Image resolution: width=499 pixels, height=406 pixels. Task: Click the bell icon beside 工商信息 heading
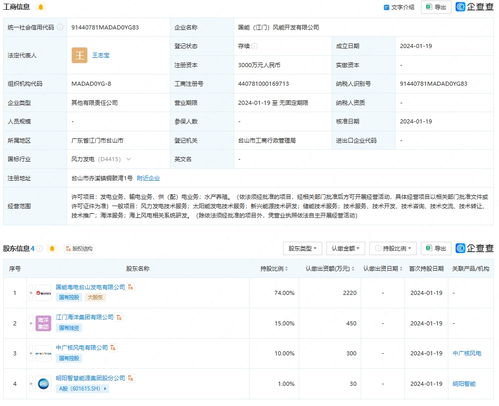[x=41, y=7]
